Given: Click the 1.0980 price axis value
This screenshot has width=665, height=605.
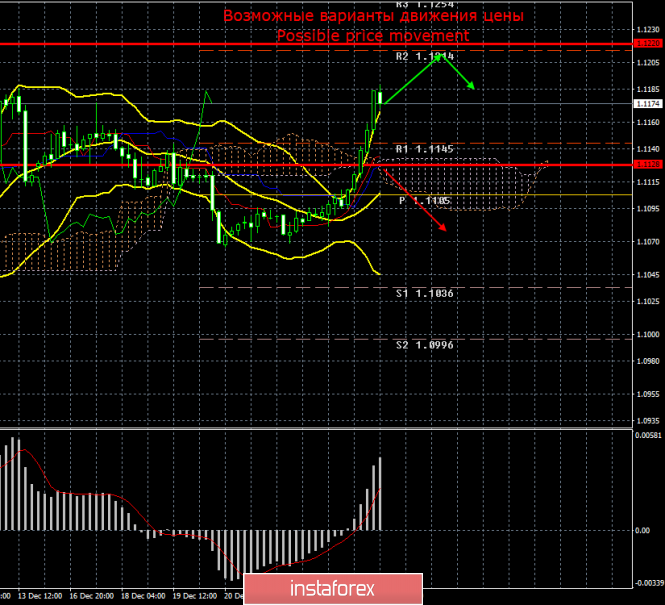Looking at the screenshot, I should (x=648, y=361).
